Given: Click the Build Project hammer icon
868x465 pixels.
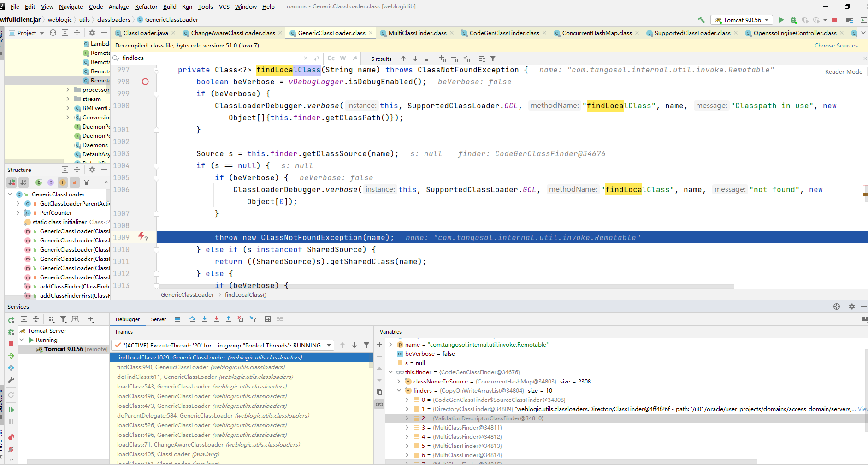Looking at the screenshot, I should point(701,20).
